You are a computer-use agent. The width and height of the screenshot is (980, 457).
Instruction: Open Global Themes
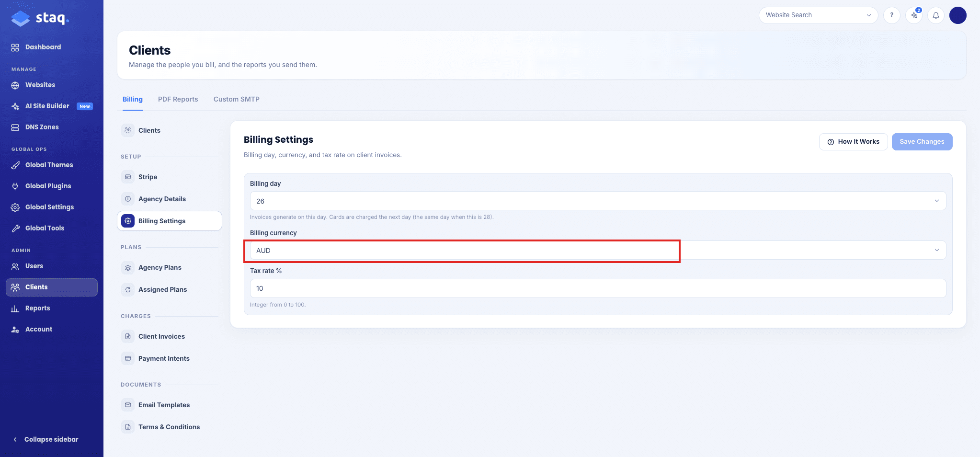click(52, 165)
